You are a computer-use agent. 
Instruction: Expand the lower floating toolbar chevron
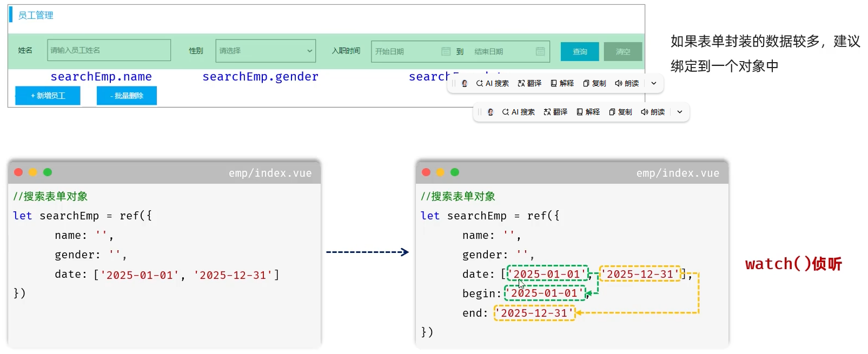tap(680, 112)
